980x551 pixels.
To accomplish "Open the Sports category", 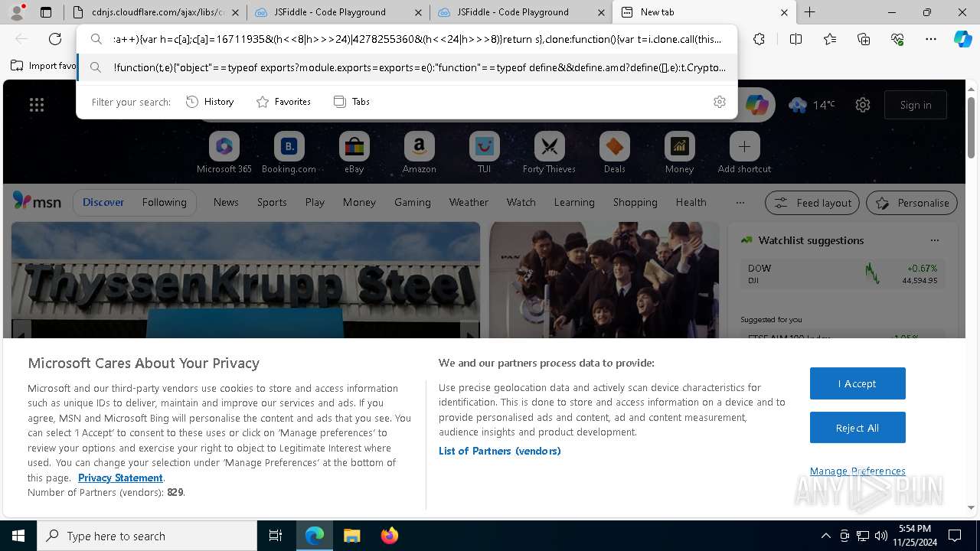I will [x=272, y=202].
